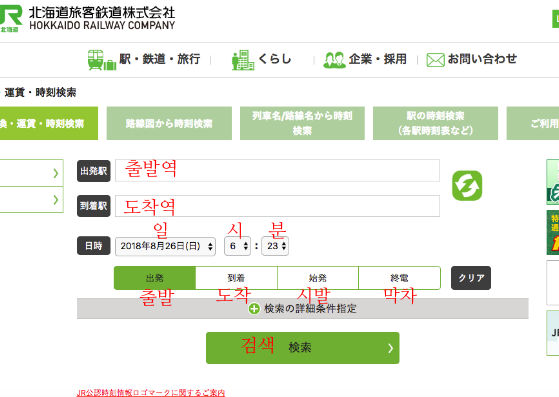Expand the upper left sidebar chevron item

point(32,173)
